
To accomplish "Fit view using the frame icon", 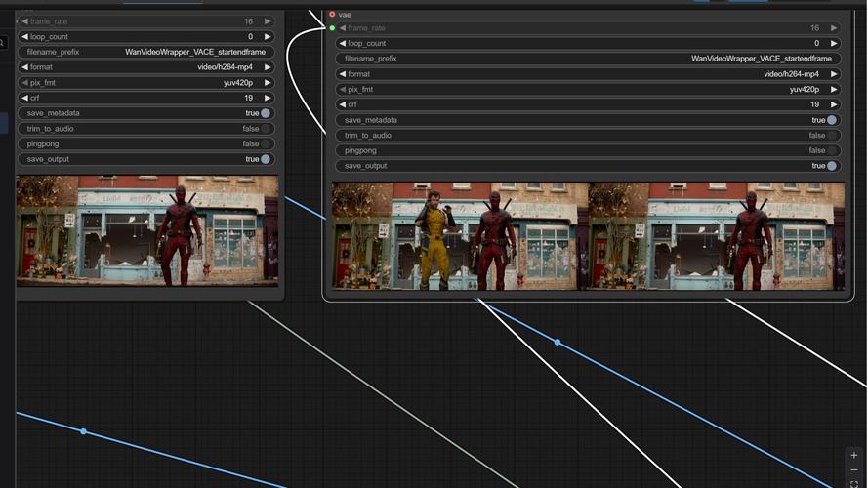I will (854, 484).
